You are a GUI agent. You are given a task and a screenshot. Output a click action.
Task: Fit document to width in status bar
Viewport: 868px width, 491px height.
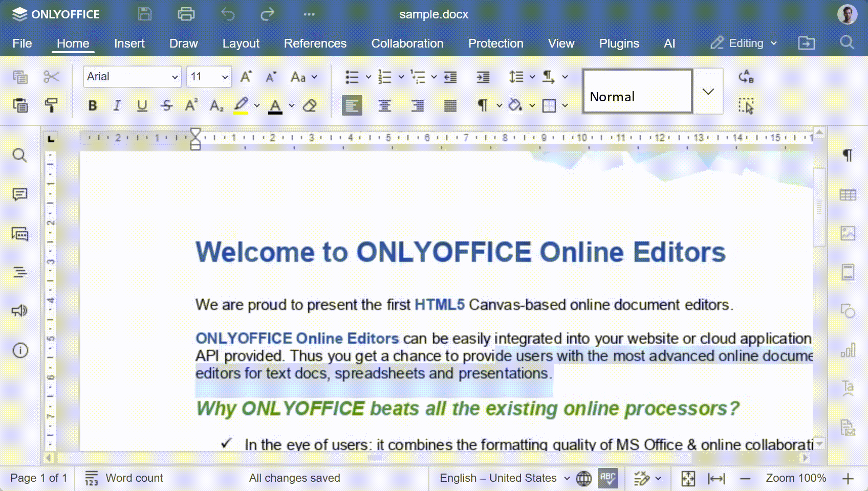point(716,479)
